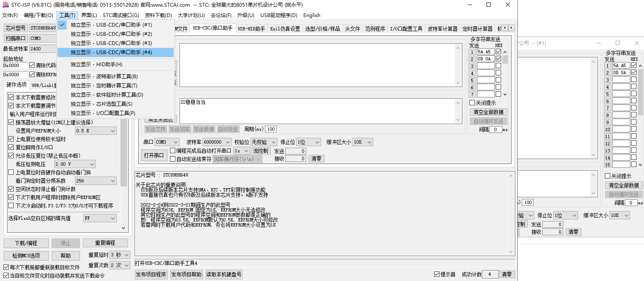
Task: Open 重复延时 3 秒 dropdown
Action: point(120,255)
